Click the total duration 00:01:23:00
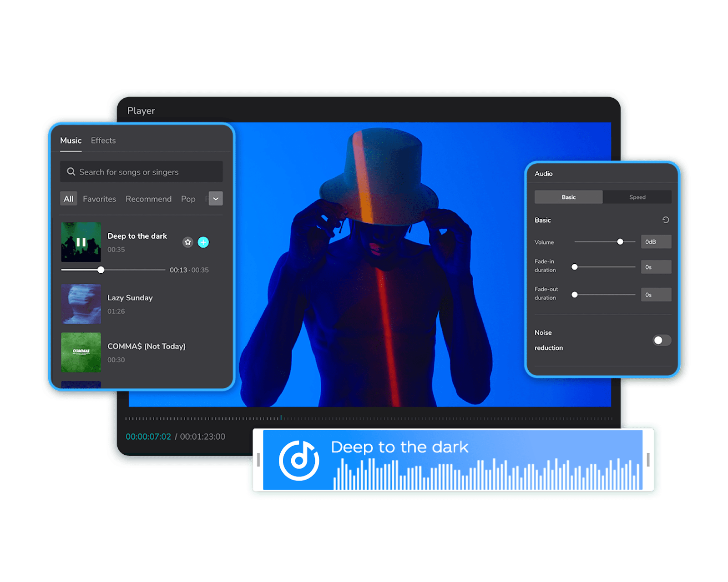This screenshot has height=582, width=728. click(x=202, y=436)
